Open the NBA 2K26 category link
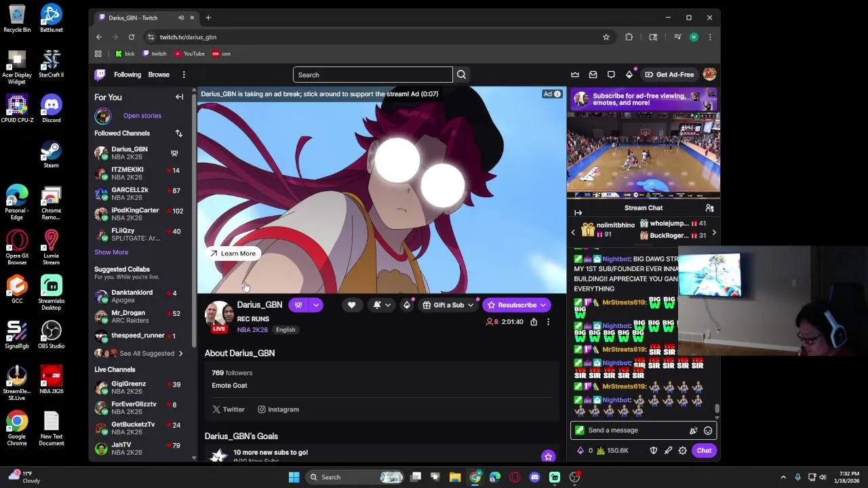 pyautogui.click(x=252, y=330)
